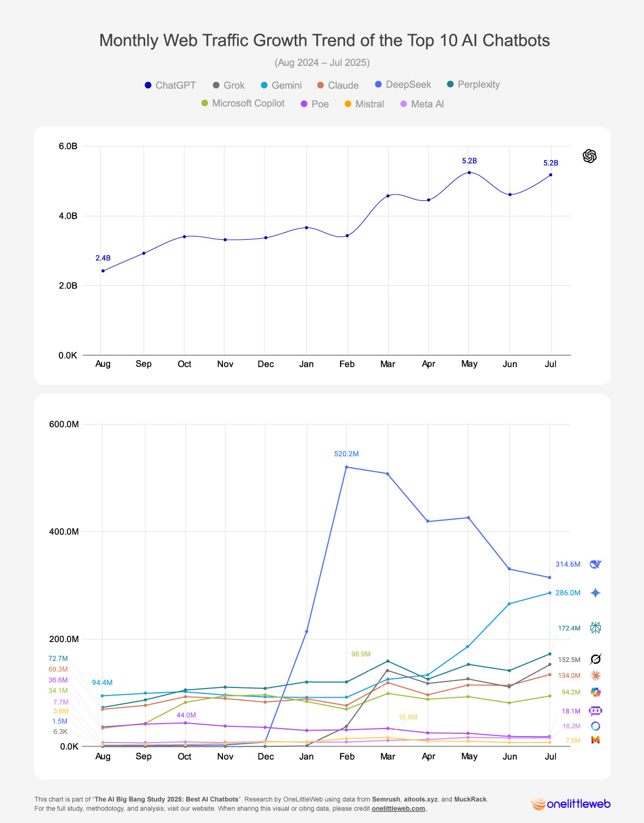Click the ChatGPT logo beside the top chart
The width and height of the screenshot is (644, 823).
click(x=589, y=156)
